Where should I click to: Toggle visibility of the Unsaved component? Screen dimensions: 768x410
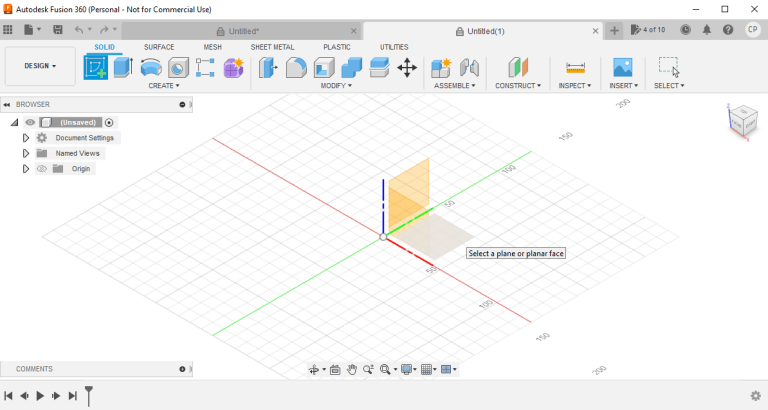pyautogui.click(x=30, y=122)
